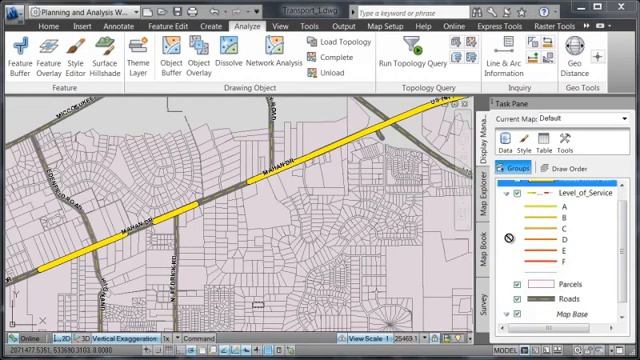Expand the quick access toolbar options arrow
This screenshot has height=360, width=640.
[257, 12]
